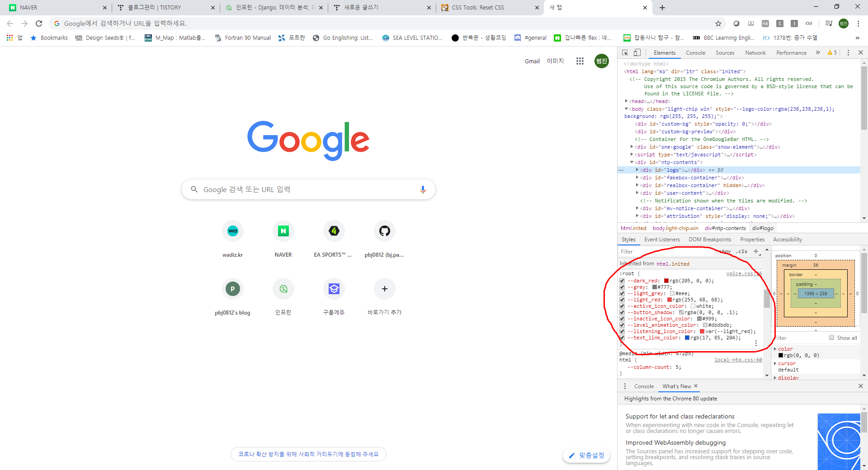Open Chrome three-dot menu
This screenshot has width=868, height=470.
pos(858,23)
